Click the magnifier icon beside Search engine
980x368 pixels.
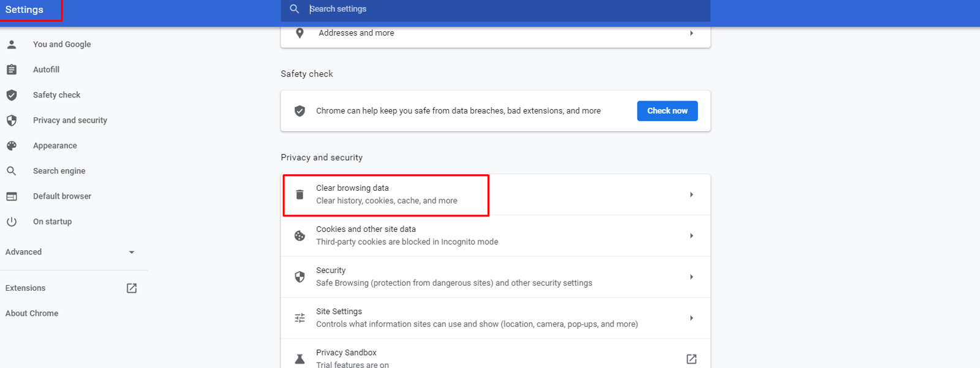(x=12, y=171)
